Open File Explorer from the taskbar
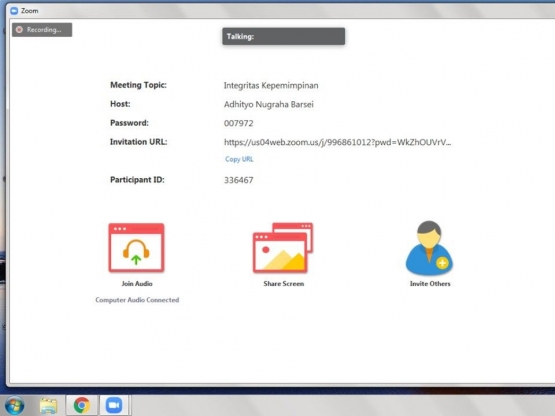Image resolution: width=555 pixels, height=416 pixels. [x=48, y=406]
